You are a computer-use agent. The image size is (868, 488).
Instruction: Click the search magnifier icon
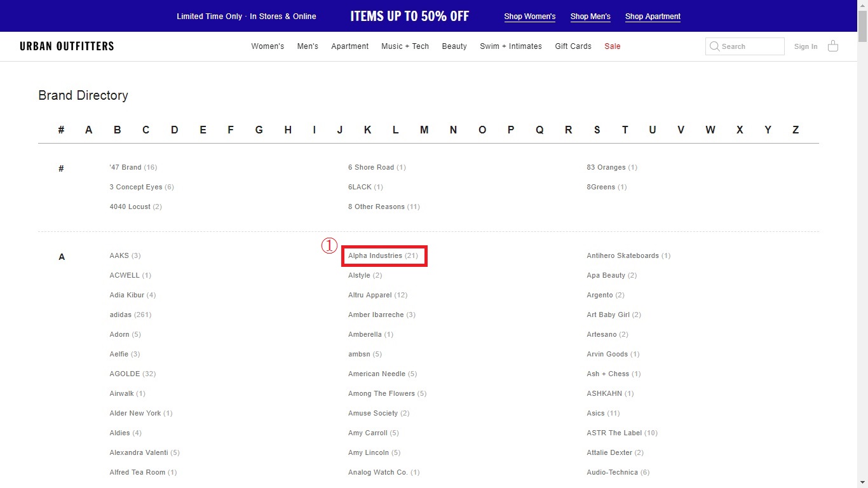click(714, 46)
